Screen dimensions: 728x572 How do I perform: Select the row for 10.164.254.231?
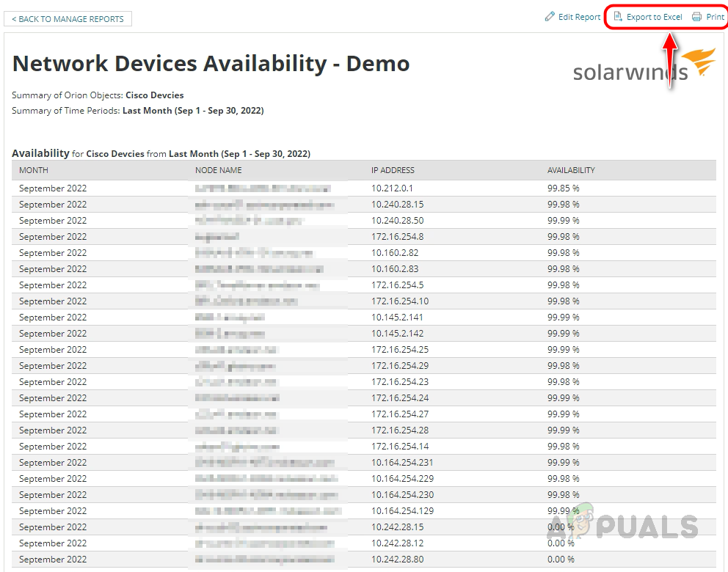point(402,463)
